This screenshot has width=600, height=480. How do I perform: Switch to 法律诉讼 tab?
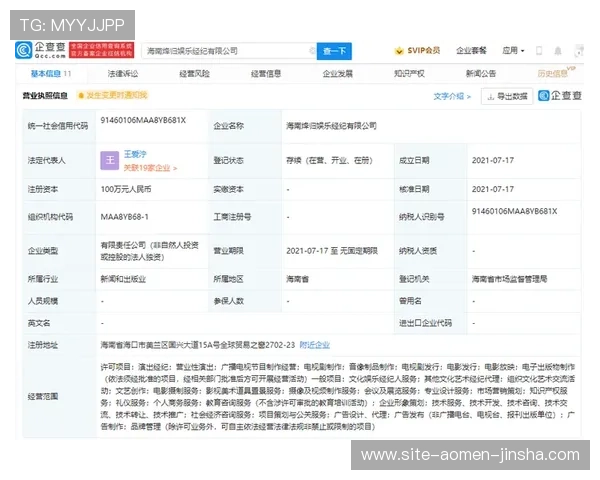tap(122, 73)
